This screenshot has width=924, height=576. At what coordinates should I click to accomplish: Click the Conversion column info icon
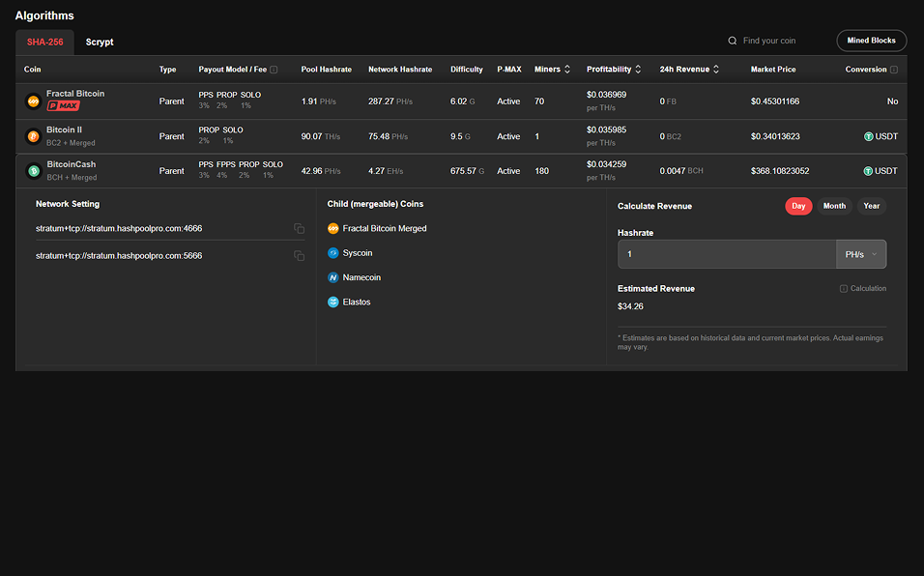(x=894, y=70)
